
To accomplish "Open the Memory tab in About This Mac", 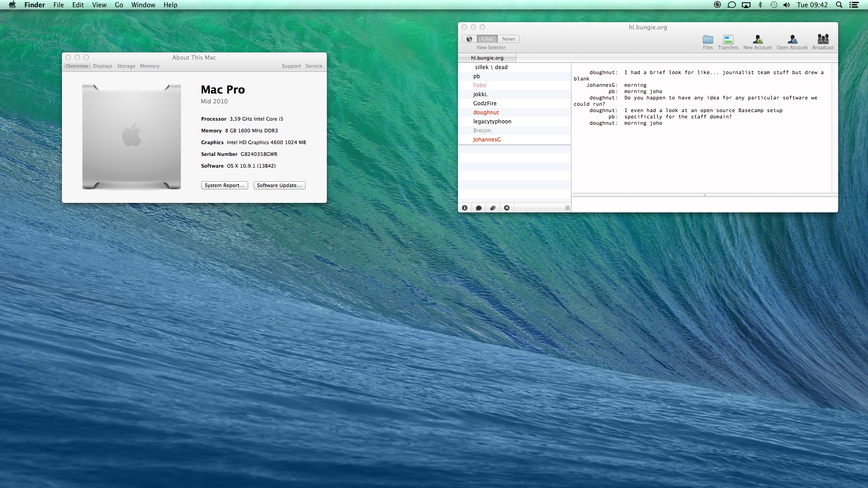I will (150, 66).
